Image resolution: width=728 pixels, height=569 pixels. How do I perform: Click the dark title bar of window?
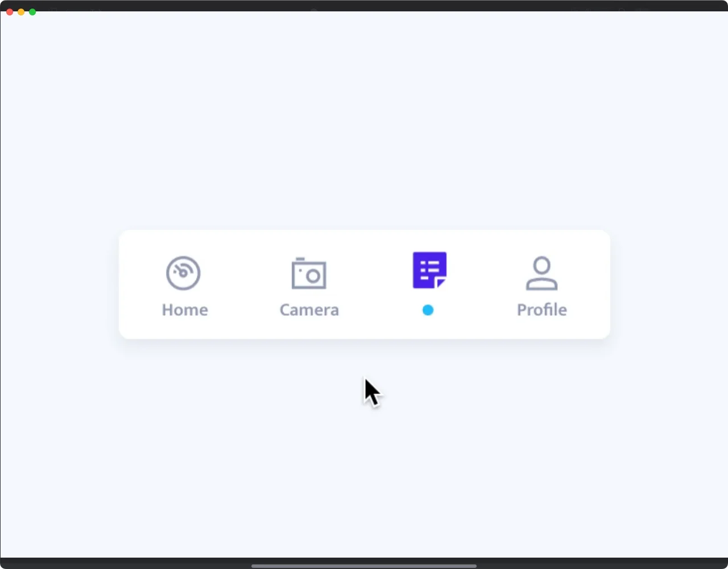(x=364, y=6)
